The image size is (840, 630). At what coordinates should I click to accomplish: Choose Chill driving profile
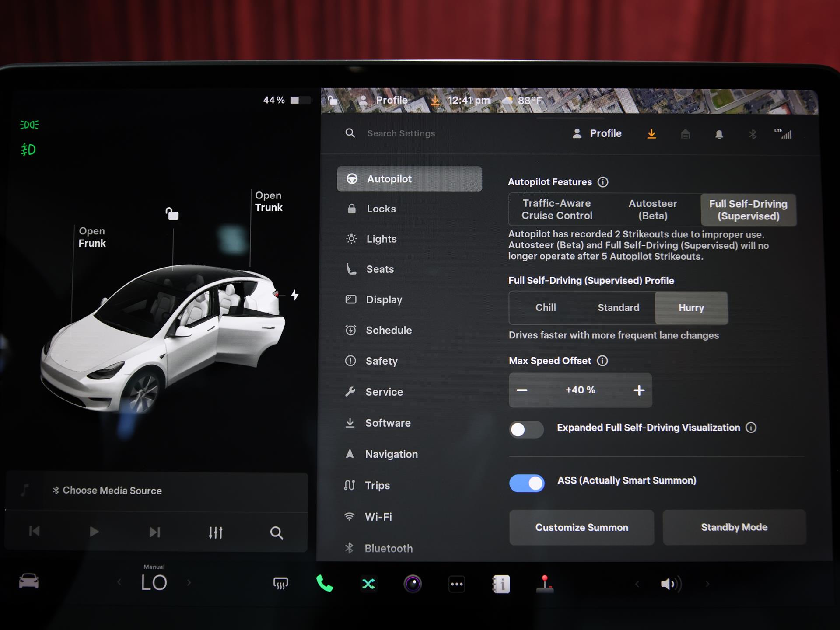coord(546,308)
